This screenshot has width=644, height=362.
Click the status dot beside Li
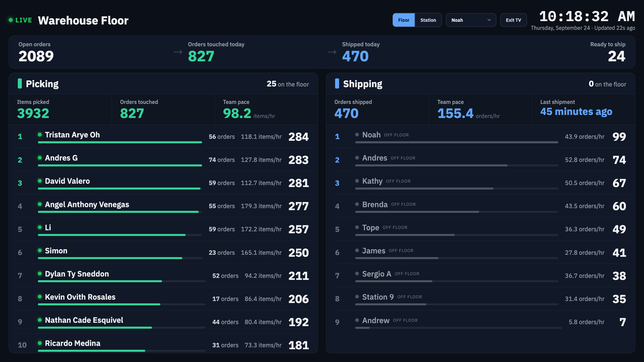coord(40,227)
